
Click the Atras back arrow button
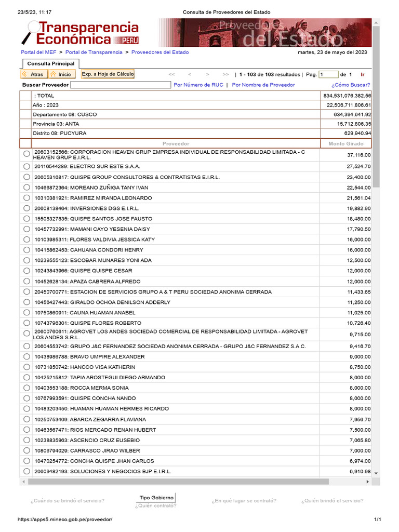point(33,74)
